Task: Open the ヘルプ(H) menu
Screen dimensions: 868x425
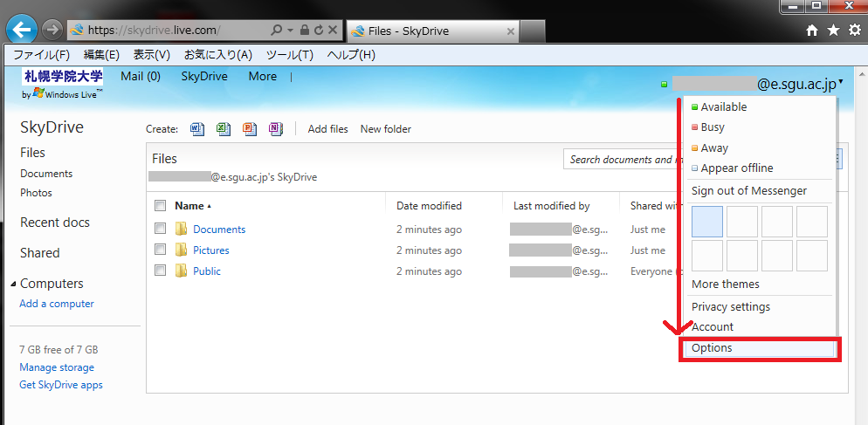Action: (x=351, y=55)
